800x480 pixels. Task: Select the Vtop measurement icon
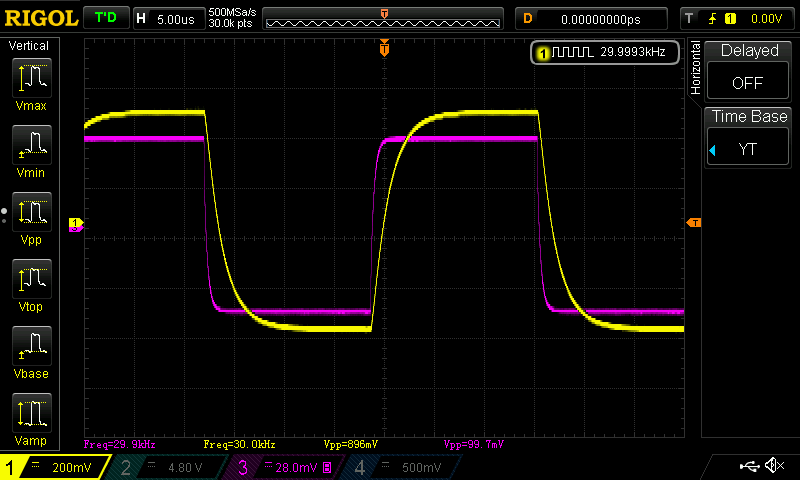[x=32, y=279]
